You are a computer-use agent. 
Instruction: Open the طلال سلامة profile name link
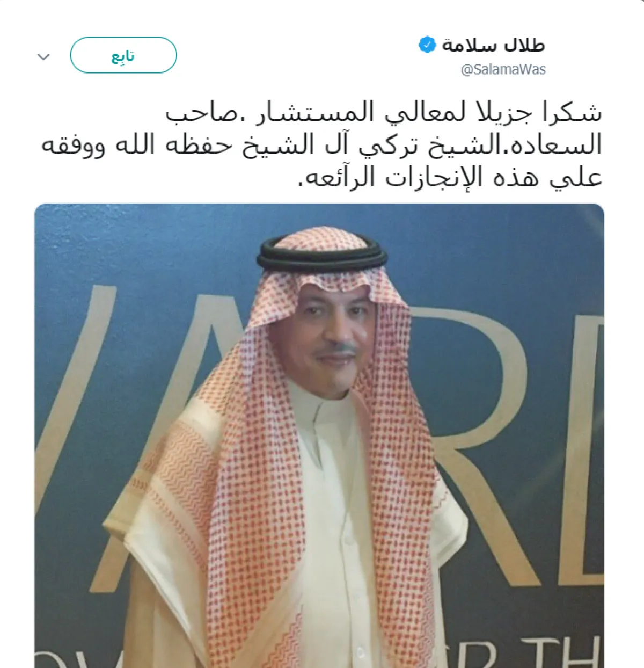click(493, 46)
